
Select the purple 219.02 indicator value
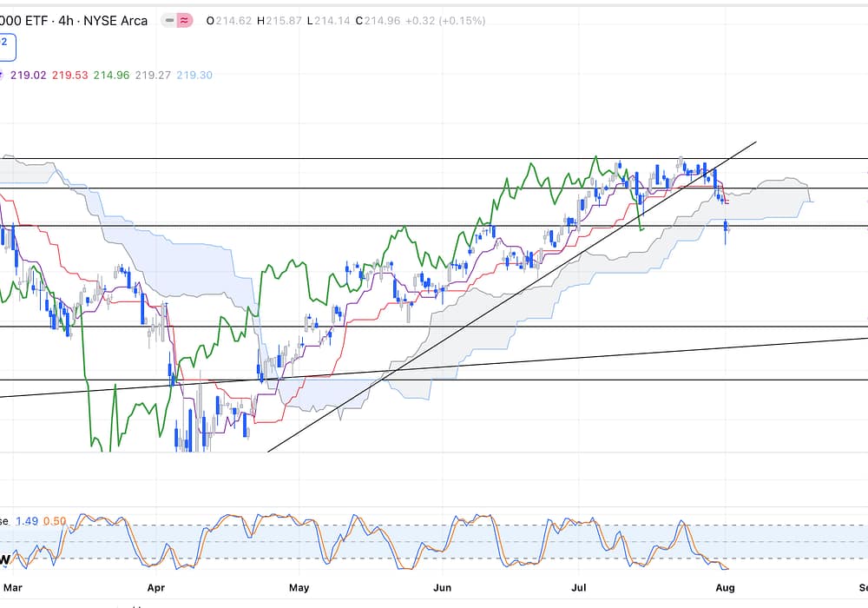(x=28, y=76)
